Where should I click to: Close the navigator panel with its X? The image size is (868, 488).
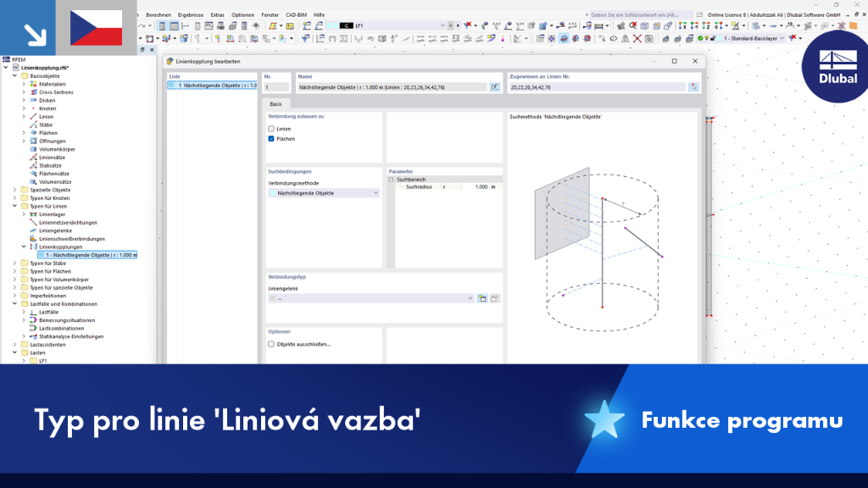point(153,50)
